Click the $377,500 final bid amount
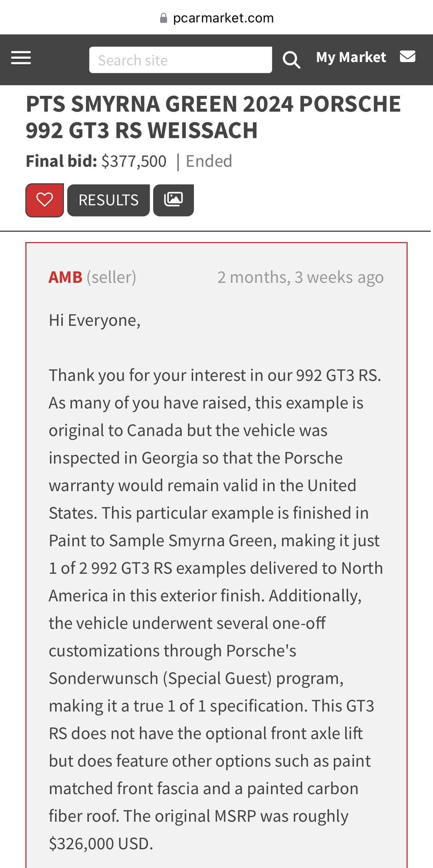The width and height of the screenshot is (433, 868). (x=134, y=161)
